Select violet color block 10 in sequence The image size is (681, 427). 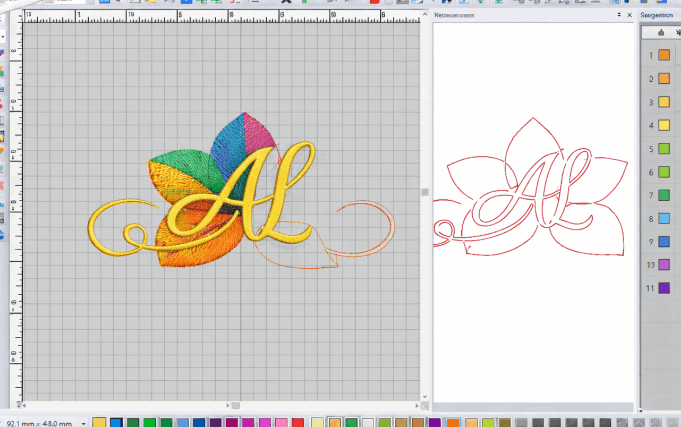coord(663,265)
